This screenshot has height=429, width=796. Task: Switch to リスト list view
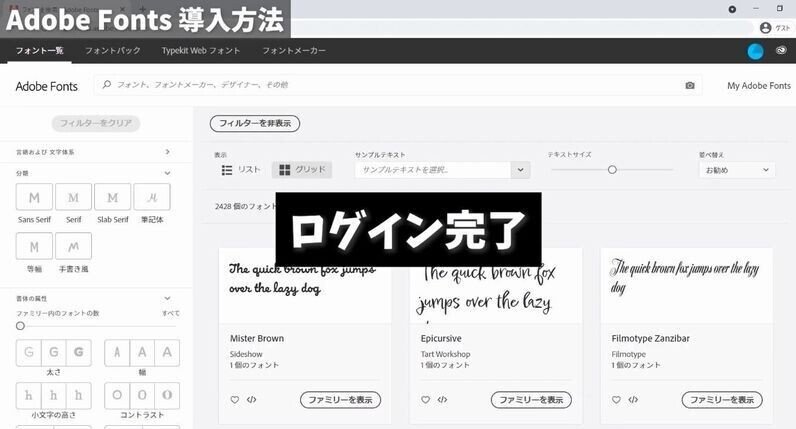click(241, 170)
